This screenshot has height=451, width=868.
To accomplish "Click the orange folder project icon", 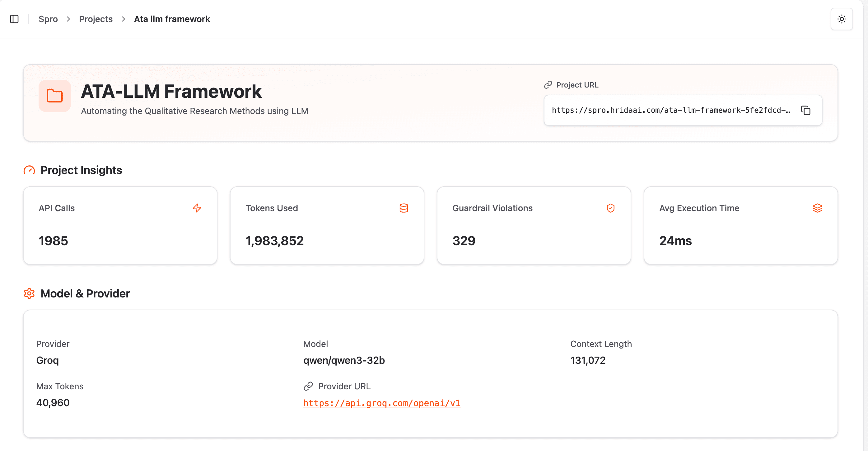I will point(54,96).
